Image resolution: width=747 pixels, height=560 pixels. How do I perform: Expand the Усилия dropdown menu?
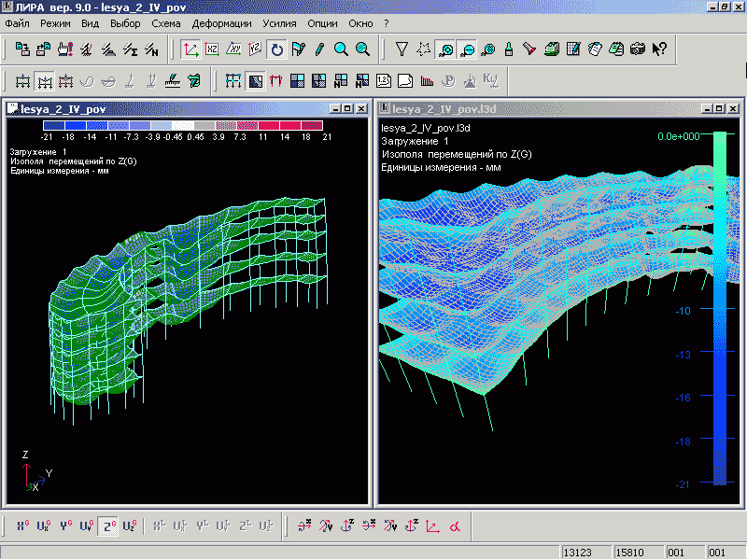click(x=281, y=21)
